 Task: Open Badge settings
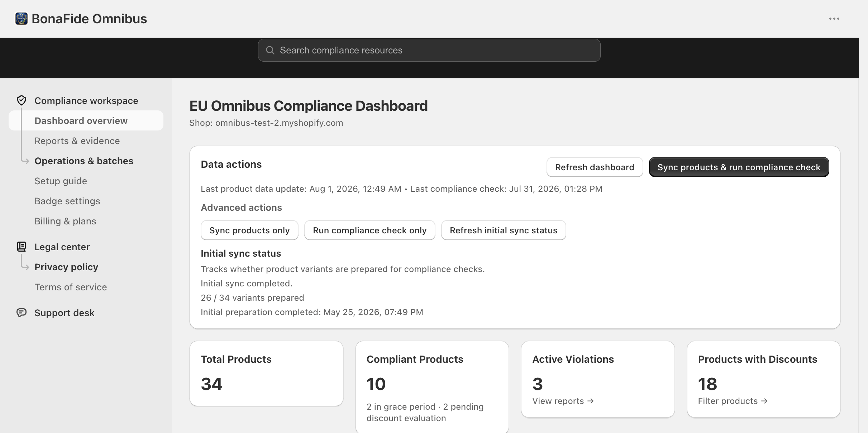tap(67, 201)
